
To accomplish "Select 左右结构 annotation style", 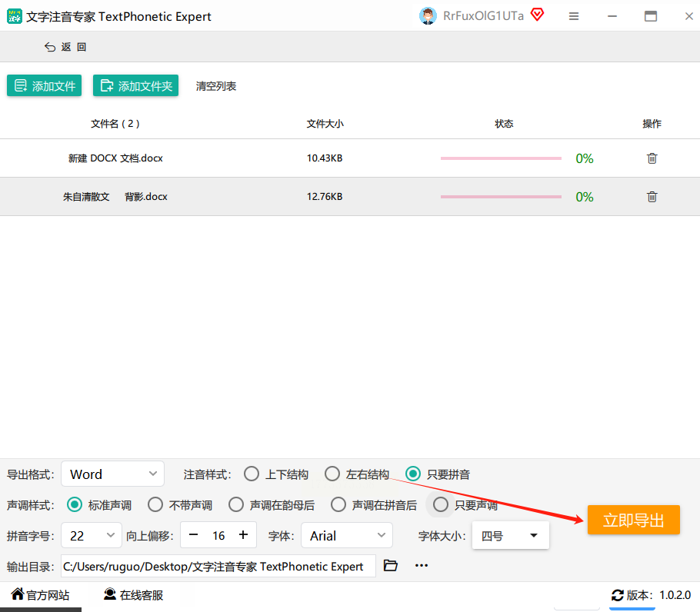I will point(357,474).
